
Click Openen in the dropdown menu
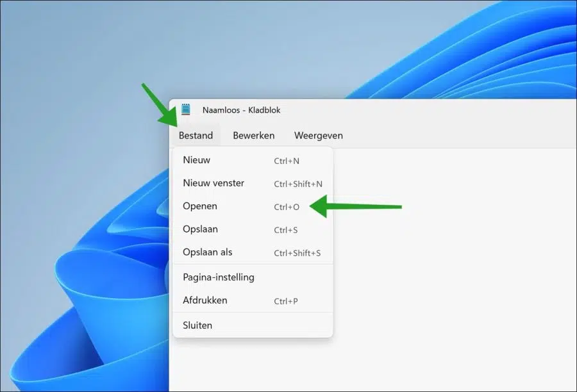click(x=253, y=206)
